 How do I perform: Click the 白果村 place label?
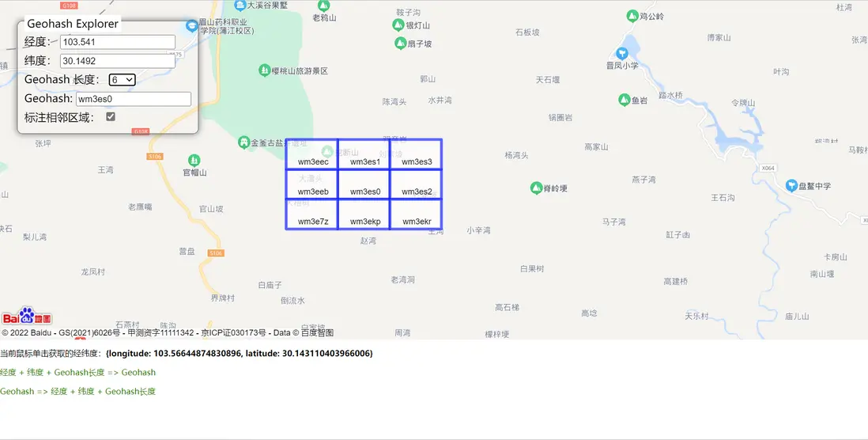click(532, 268)
